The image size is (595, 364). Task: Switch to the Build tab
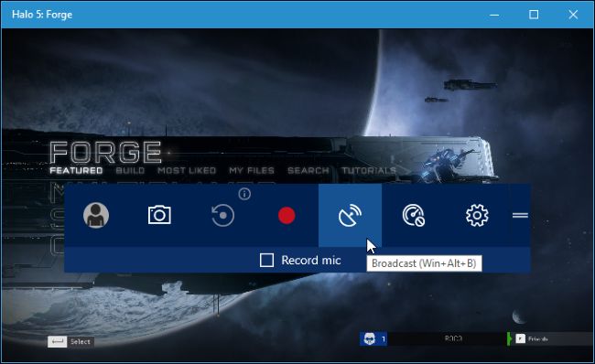[x=130, y=171]
